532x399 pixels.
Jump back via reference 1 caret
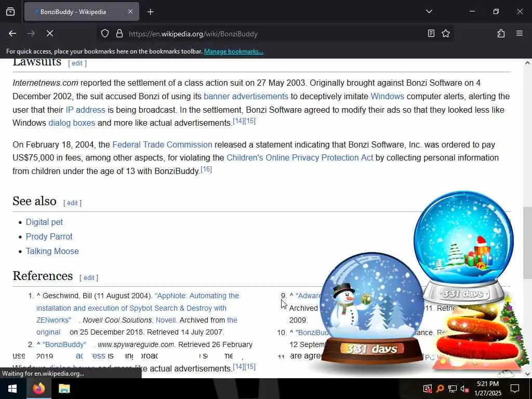(38, 296)
